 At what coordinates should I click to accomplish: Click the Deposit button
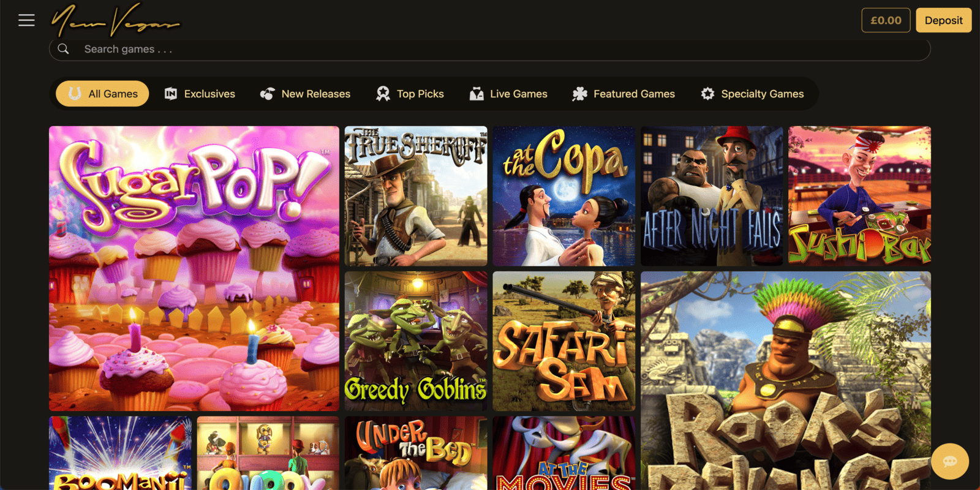click(943, 20)
